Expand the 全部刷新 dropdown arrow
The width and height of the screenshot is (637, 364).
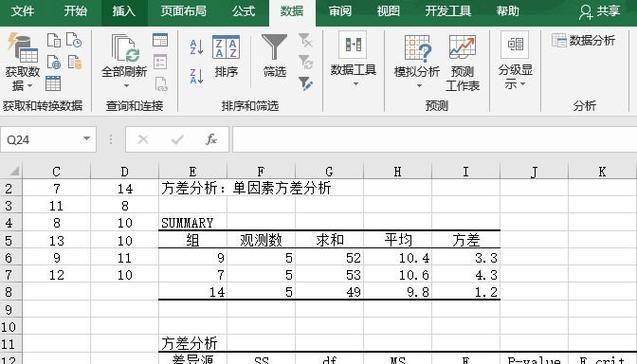pyautogui.click(x=126, y=86)
